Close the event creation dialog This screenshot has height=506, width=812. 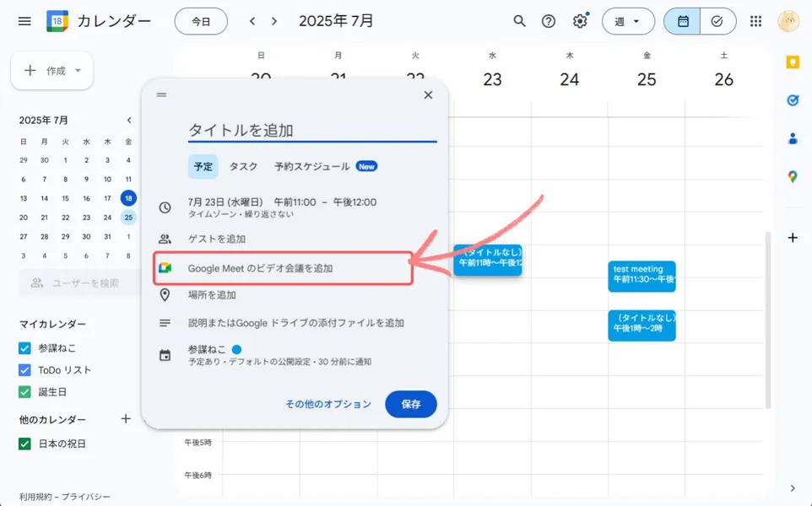tap(428, 94)
